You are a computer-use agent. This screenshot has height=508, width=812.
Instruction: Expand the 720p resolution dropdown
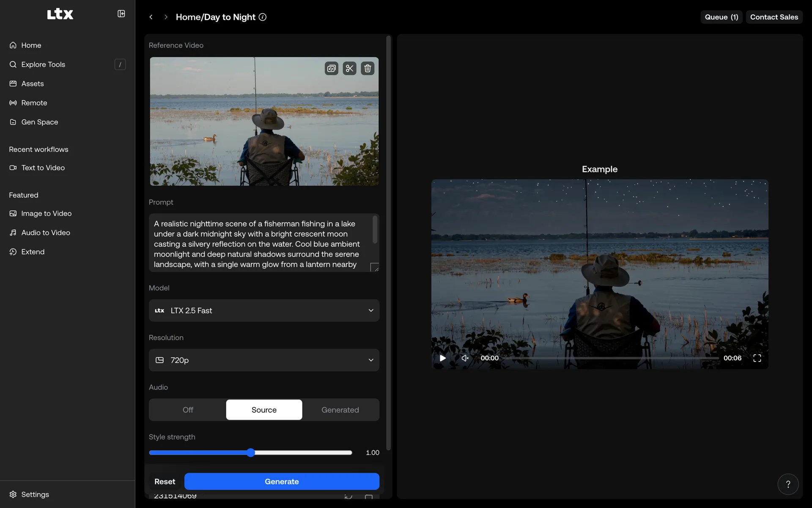click(264, 360)
